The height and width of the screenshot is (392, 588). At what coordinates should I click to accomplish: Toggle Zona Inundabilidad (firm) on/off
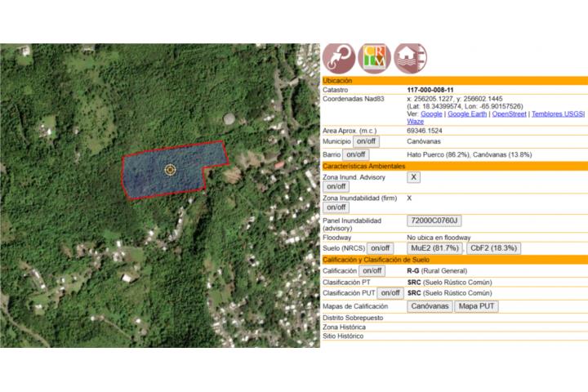point(336,207)
